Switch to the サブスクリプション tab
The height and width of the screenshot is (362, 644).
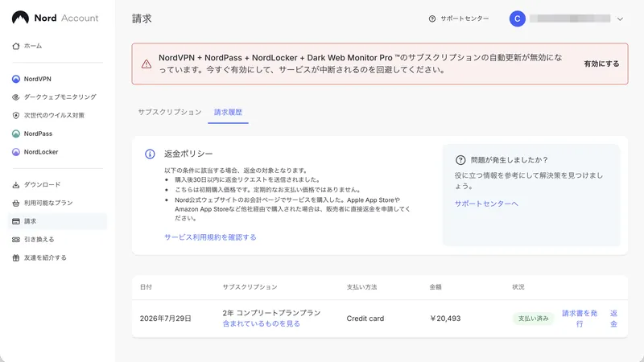[x=170, y=112]
